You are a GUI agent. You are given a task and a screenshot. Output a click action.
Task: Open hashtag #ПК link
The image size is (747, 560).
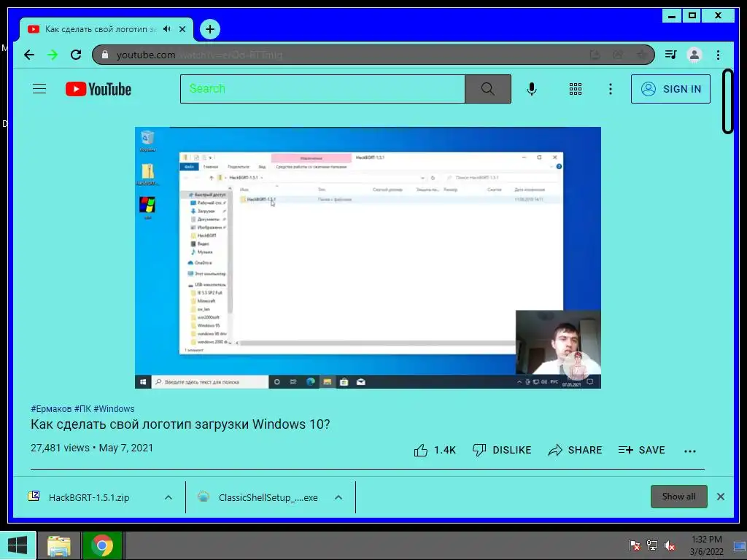click(83, 409)
